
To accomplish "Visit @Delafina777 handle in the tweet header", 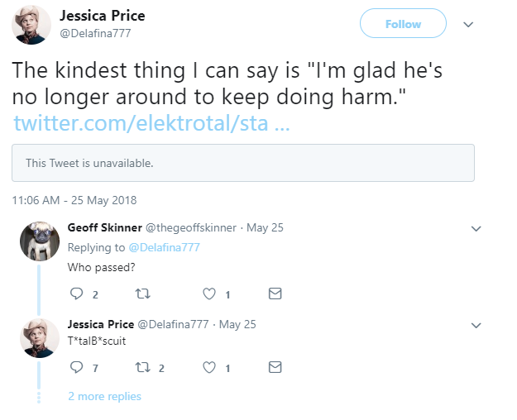I will pyautogui.click(x=95, y=33).
